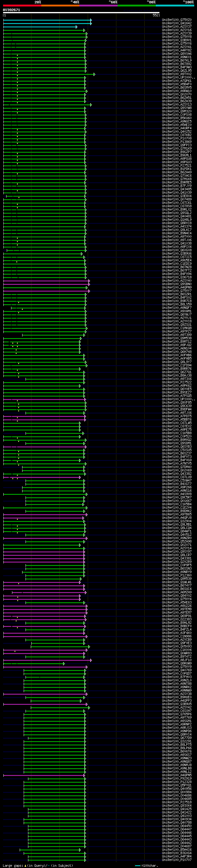The height and width of the screenshot is (868, 197).
Task: Open hit UniRef100_A2SY37
Action: click(177, 26)
